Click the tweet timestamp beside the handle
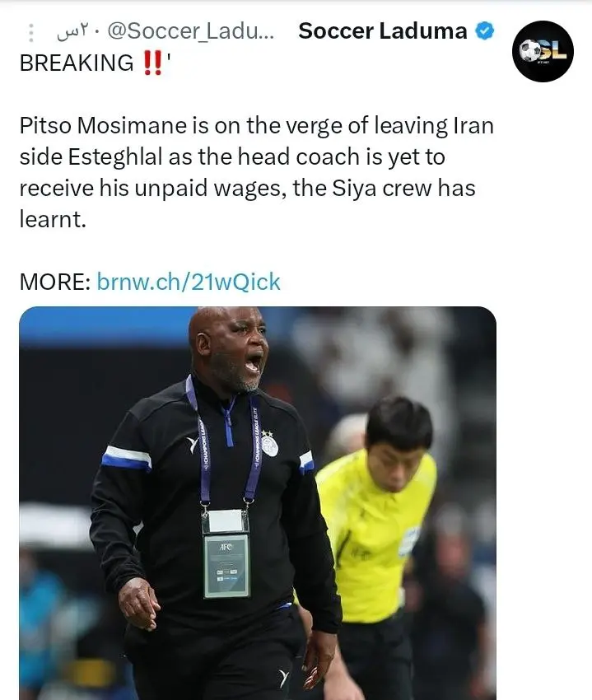The width and height of the screenshot is (592, 700). click(x=73, y=32)
